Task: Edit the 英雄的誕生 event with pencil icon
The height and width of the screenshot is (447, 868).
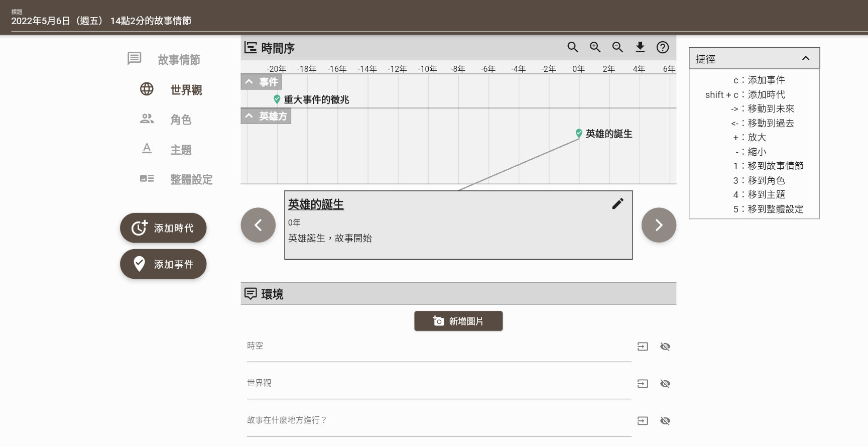Action: tap(617, 203)
